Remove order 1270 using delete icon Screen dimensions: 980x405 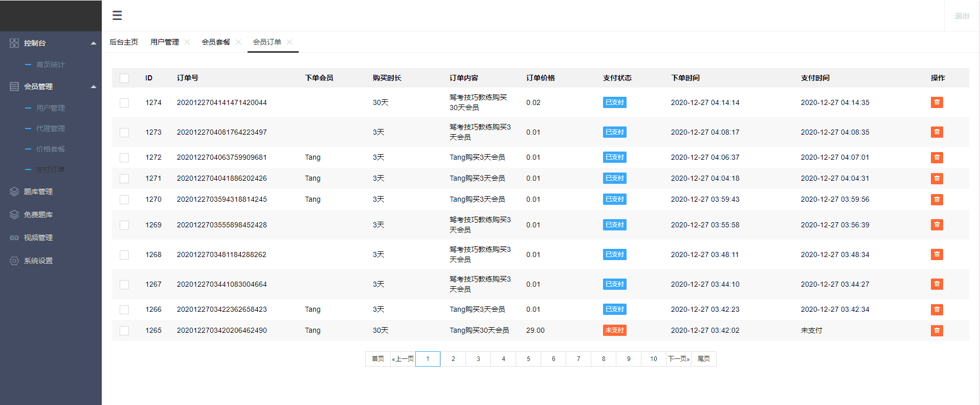[x=937, y=199]
